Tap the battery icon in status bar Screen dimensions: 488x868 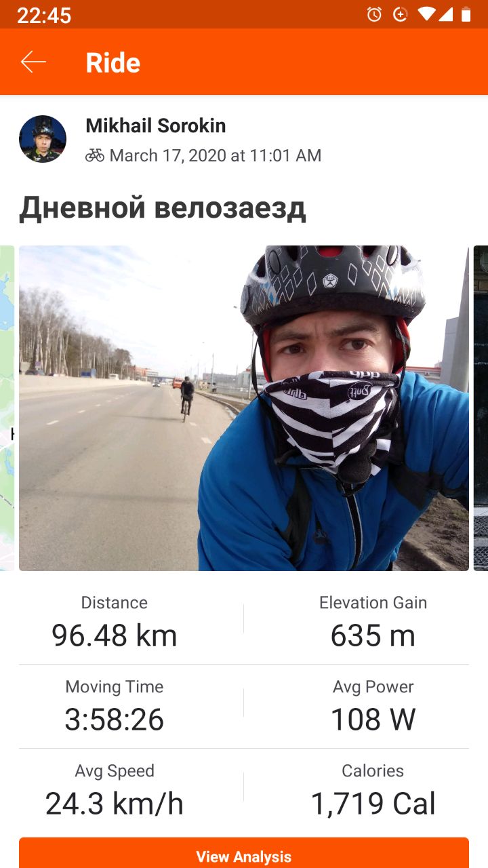(x=466, y=14)
